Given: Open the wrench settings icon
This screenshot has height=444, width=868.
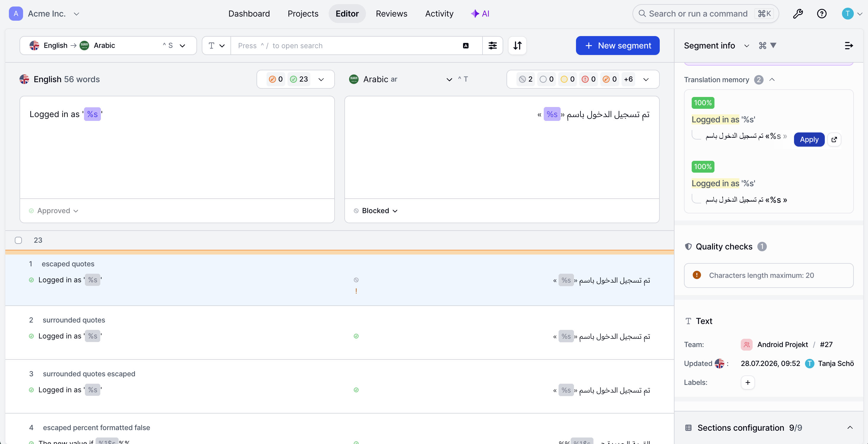Looking at the screenshot, I should click(798, 14).
